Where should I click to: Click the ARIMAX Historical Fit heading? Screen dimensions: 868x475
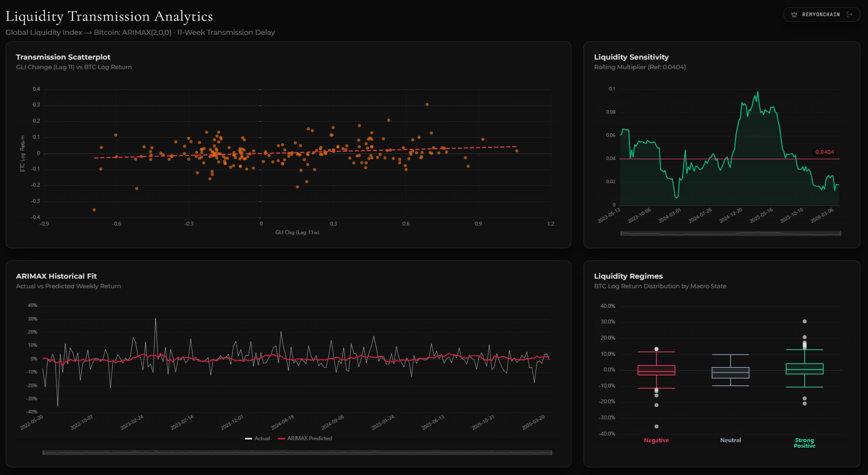click(x=56, y=276)
